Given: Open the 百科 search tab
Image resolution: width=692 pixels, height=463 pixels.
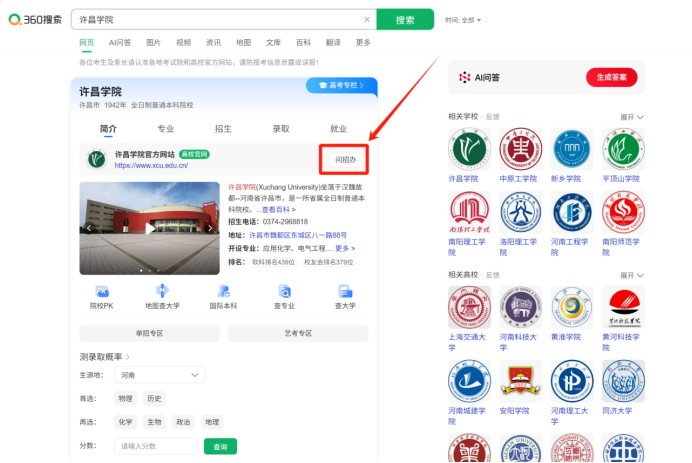Looking at the screenshot, I should [x=303, y=42].
